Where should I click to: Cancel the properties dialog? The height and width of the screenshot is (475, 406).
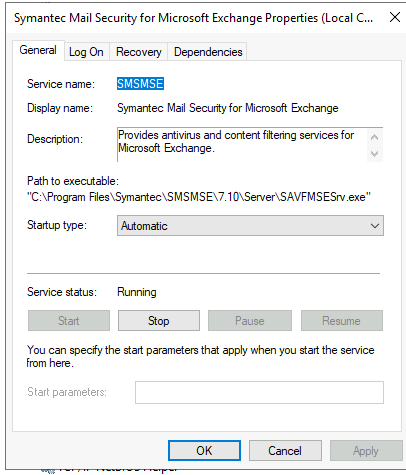point(285,451)
